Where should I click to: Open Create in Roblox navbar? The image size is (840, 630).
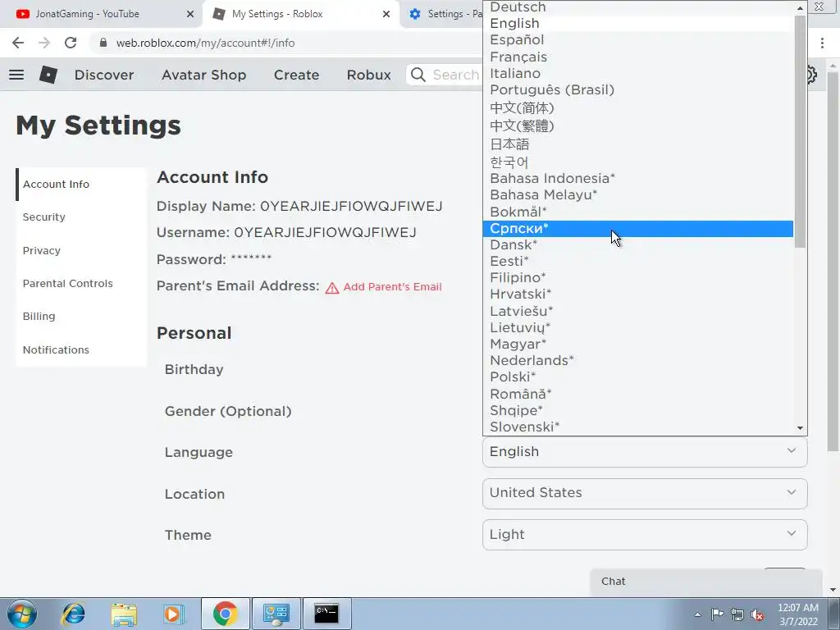(296, 75)
